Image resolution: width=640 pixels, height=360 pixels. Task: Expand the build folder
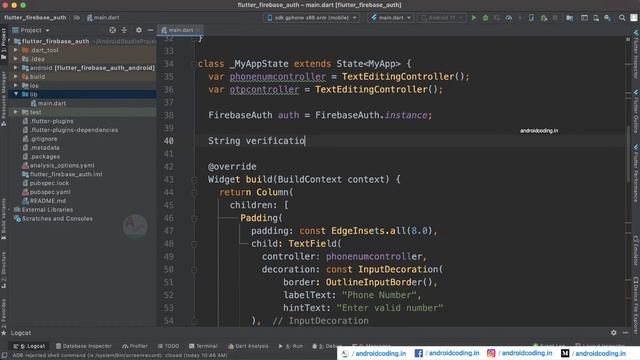pos(16,76)
